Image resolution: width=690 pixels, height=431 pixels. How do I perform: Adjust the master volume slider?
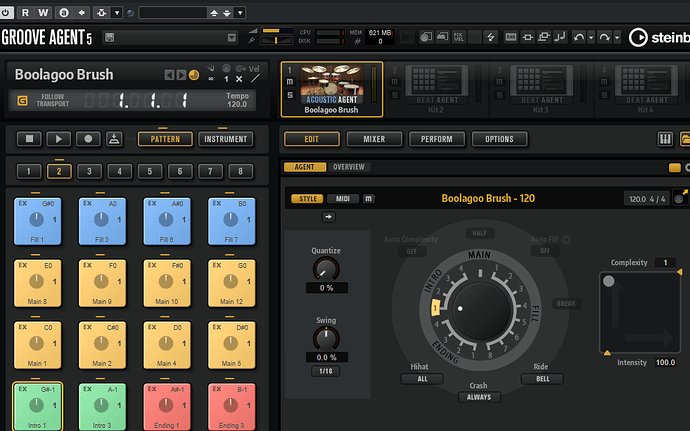click(x=277, y=31)
